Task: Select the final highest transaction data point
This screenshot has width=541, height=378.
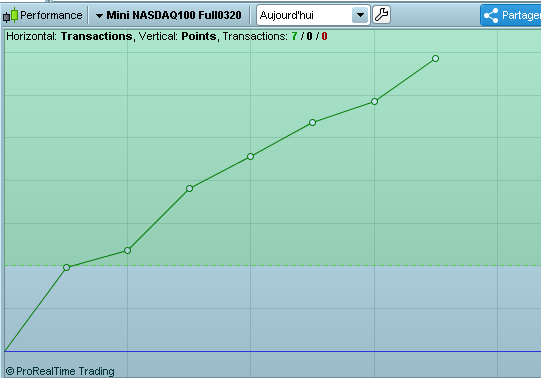Action: click(435, 59)
